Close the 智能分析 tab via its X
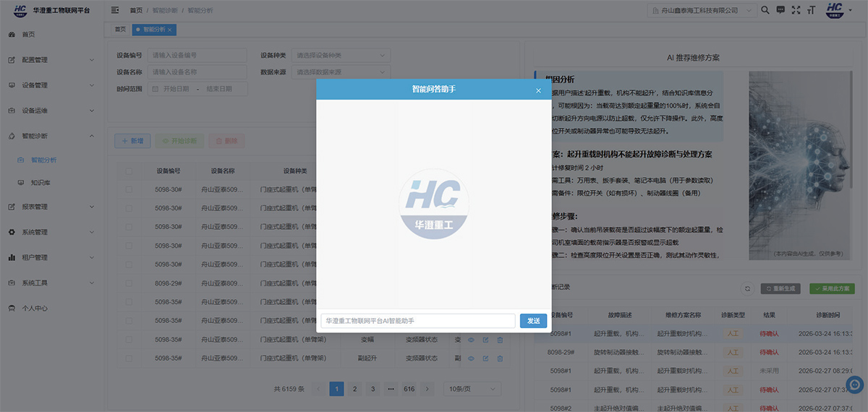 [x=169, y=30]
